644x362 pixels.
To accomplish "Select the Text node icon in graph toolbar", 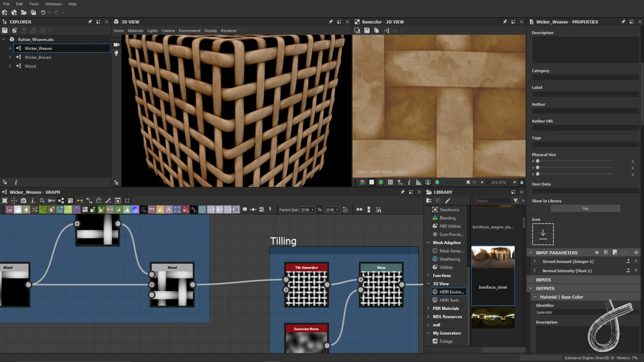I will pyautogui.click(x=168, y=210).
